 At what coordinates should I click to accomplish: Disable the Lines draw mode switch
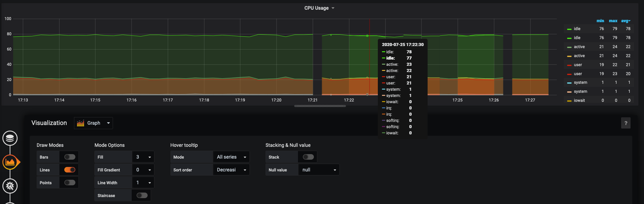tap(69, 170)
